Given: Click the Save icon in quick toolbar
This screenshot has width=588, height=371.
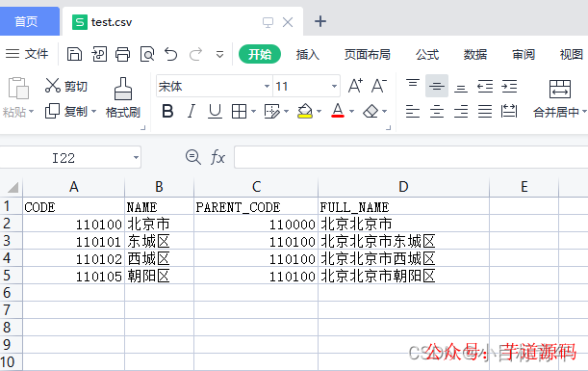Looking at the screenshot, I should [x=74, y=55].
